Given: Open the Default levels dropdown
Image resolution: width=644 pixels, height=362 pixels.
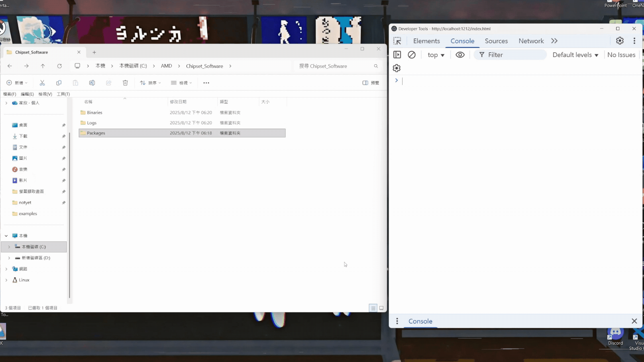Looking at the screenshot, I should coord(575,55).
